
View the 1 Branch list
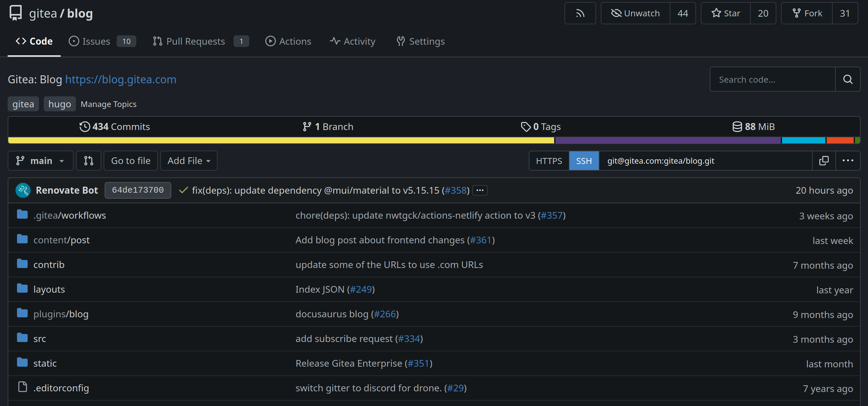328,126
